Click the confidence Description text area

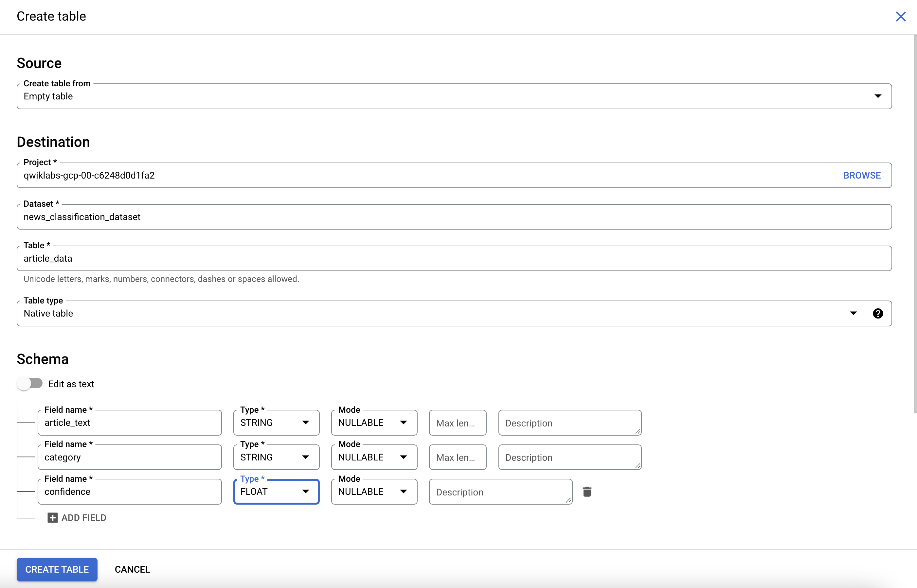pos(500,492)
